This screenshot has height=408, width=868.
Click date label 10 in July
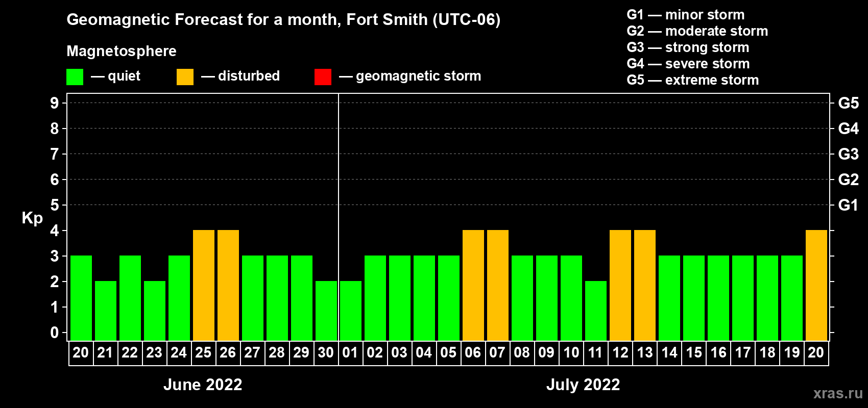(x=571, y=353)
